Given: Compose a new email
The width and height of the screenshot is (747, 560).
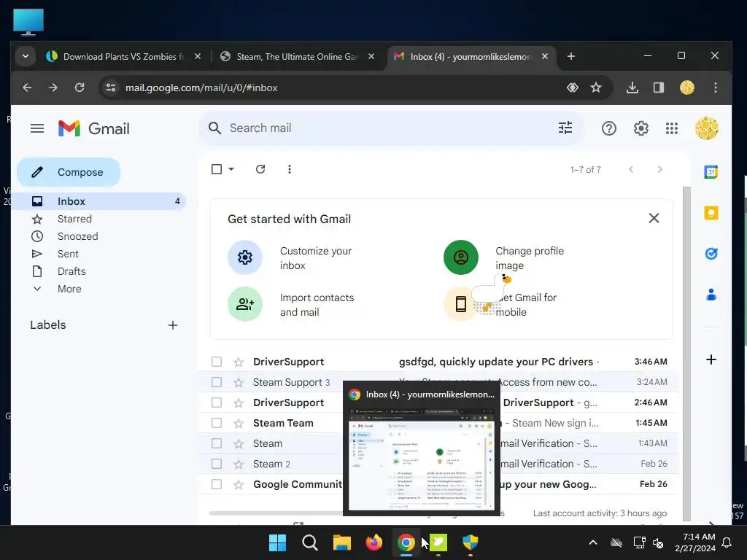Looking at the screenshot, I should (x=69, y=172).
